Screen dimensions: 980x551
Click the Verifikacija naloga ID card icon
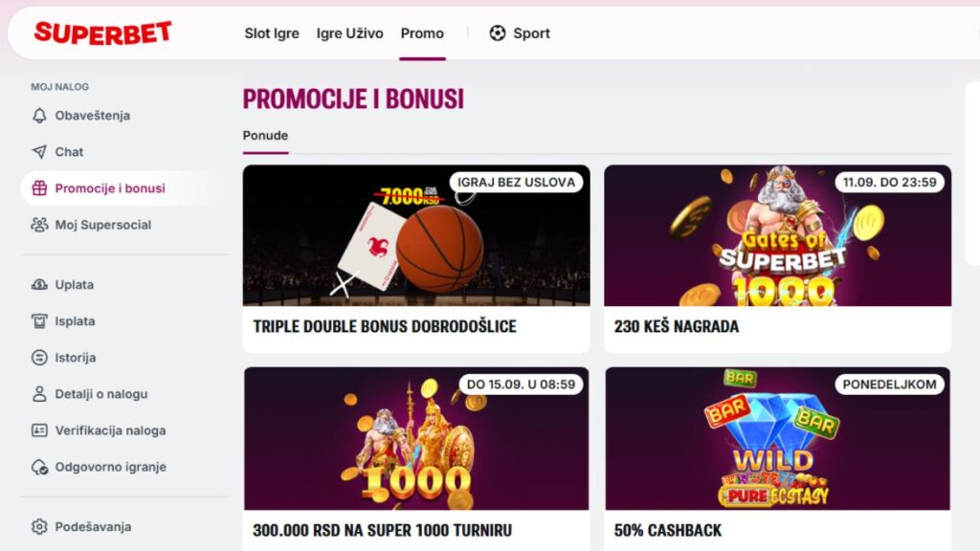(39, 430)
